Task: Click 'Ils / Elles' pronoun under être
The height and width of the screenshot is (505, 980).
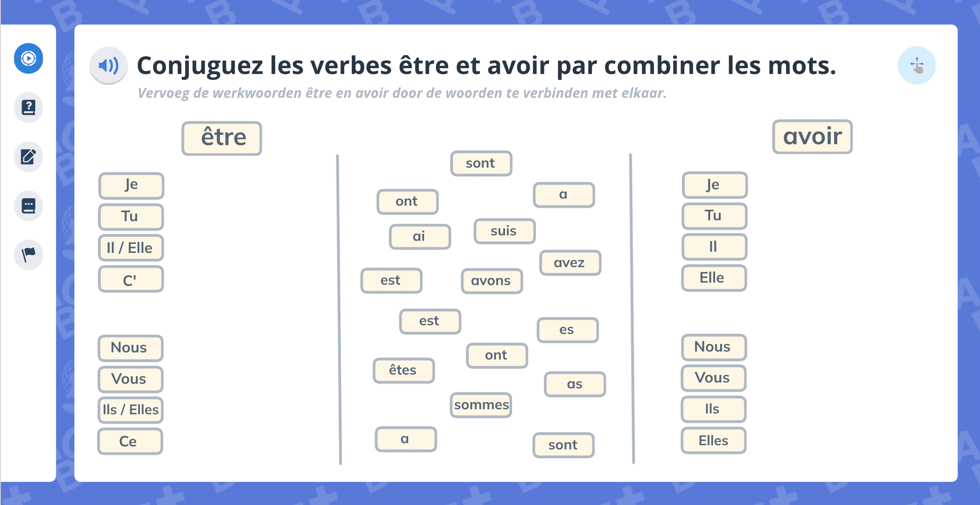Action: tap(132, 408)
